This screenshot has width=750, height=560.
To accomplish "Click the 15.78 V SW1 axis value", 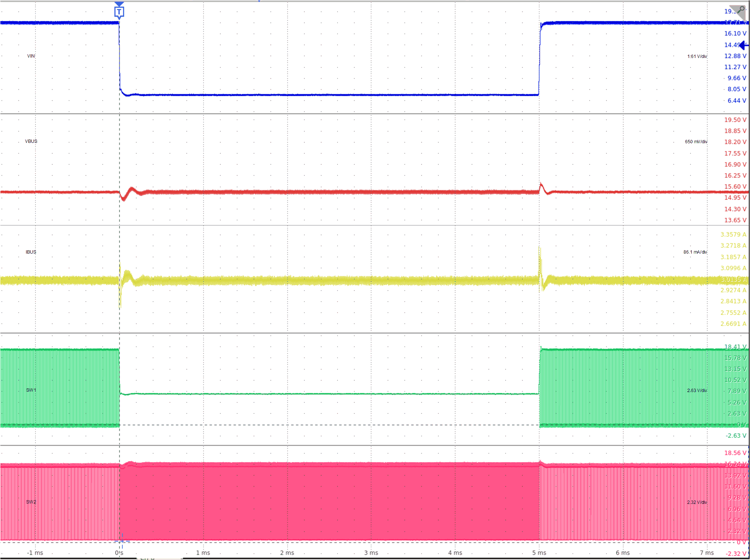I will (x=735, y=358).
